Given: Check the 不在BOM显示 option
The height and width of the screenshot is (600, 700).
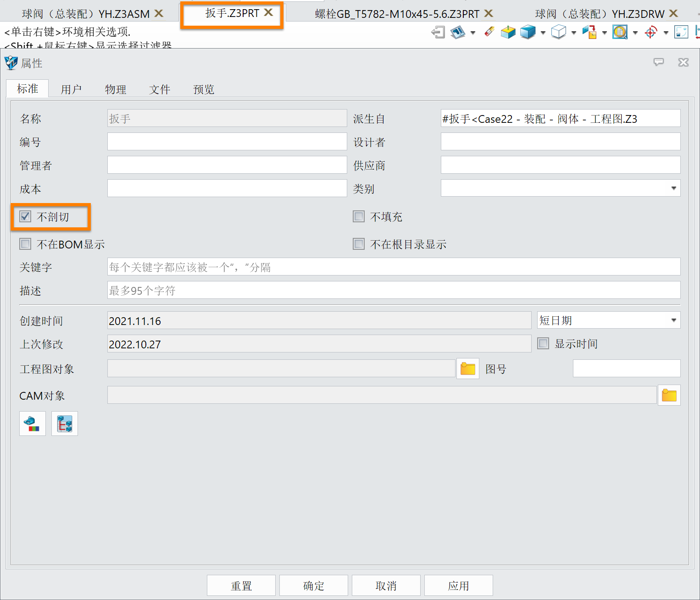Looking at the screenshot, I should pos(25,244).
